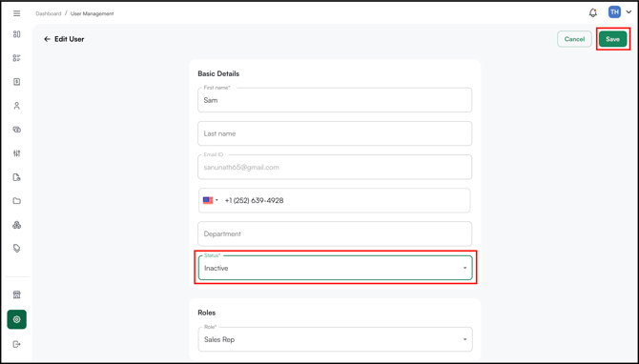
Task: Expand the profile menu chevron
Action: pyautogui.click(x=629, y=12)
